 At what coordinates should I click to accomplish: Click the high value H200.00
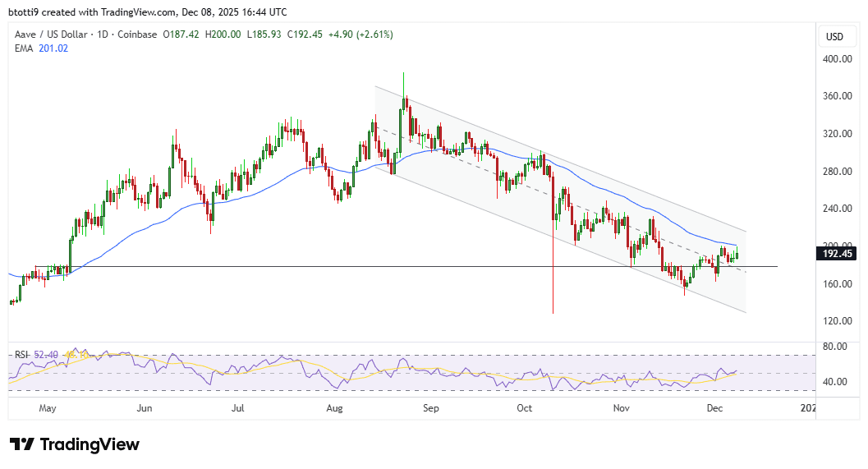[x=223, y=34]
